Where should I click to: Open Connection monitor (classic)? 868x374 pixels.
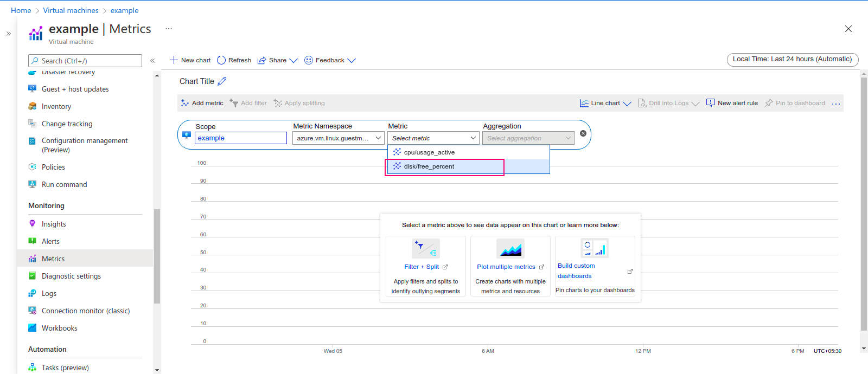86,311
